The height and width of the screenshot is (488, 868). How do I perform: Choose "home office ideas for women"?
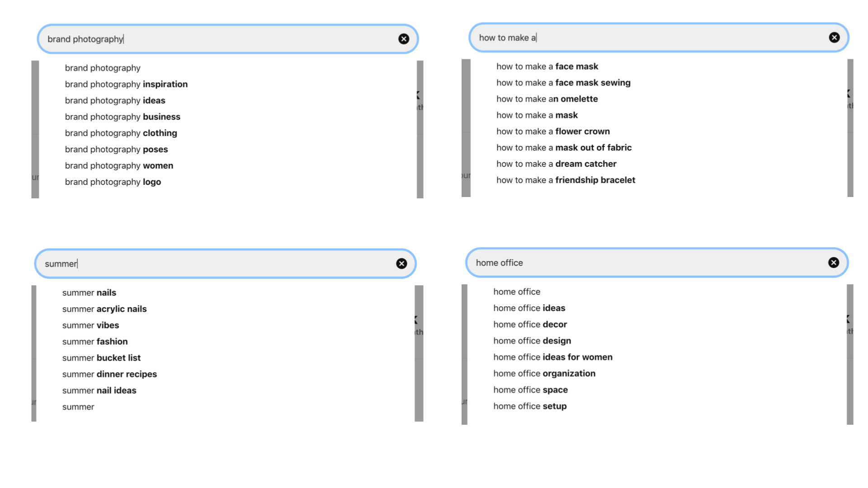(x=553, y=357)
